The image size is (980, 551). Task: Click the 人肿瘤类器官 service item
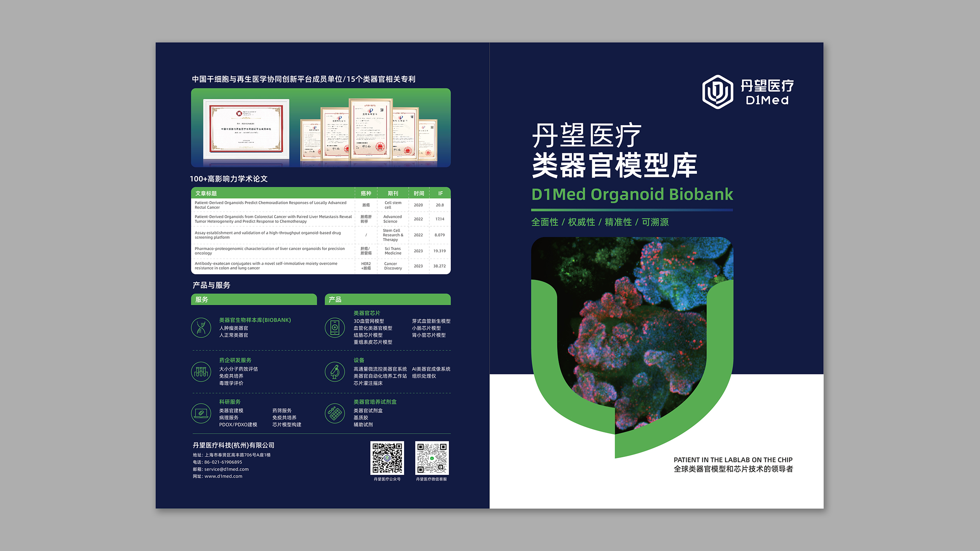(x=233, y=328)
